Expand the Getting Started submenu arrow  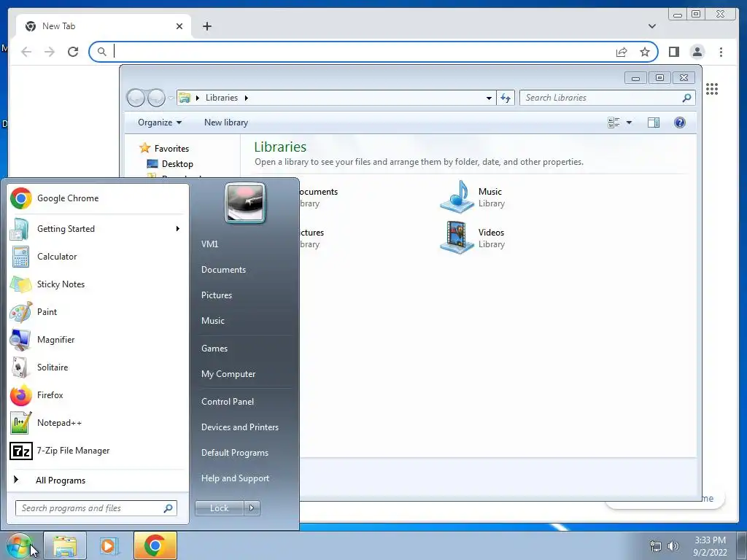pyautogui.click(x=178, y=229)
